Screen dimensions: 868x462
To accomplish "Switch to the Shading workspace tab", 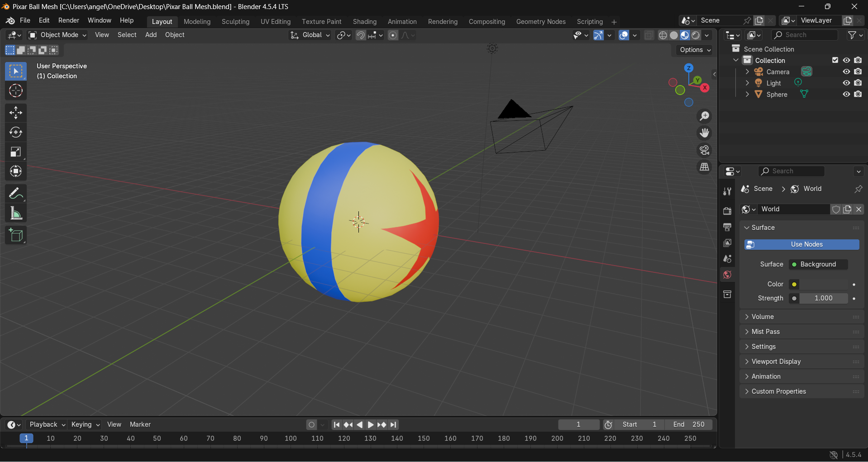I will pos(364,21).
